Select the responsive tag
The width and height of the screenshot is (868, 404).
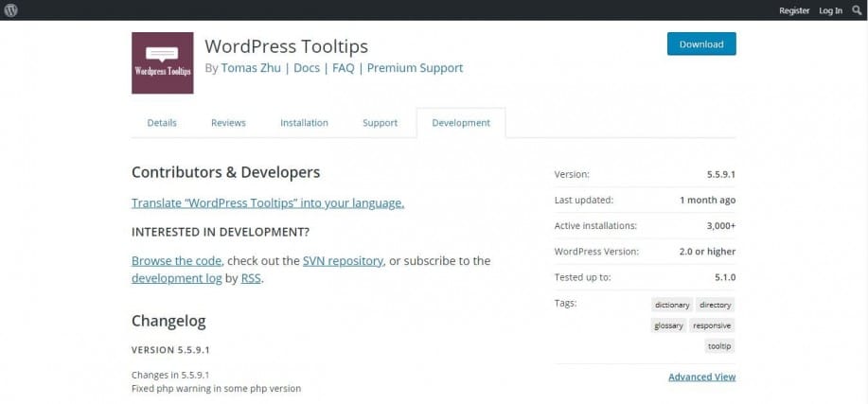(x=712, y=325)
